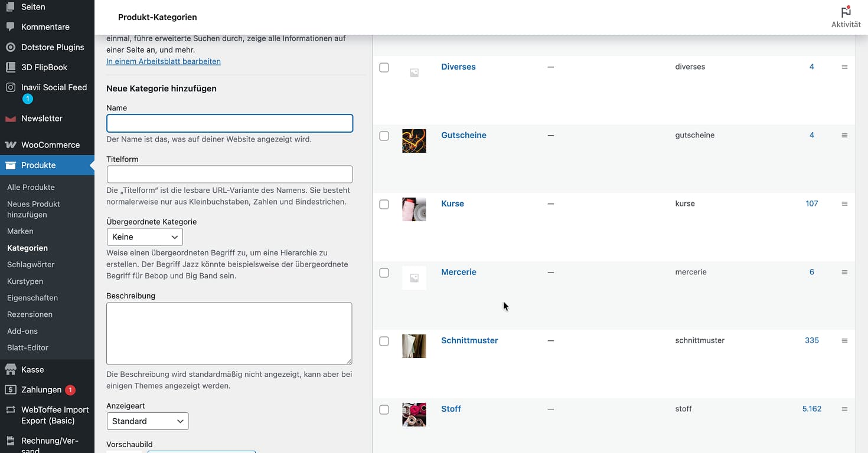Tick the checkbox for Gutscheine category

tap(384, 136)
